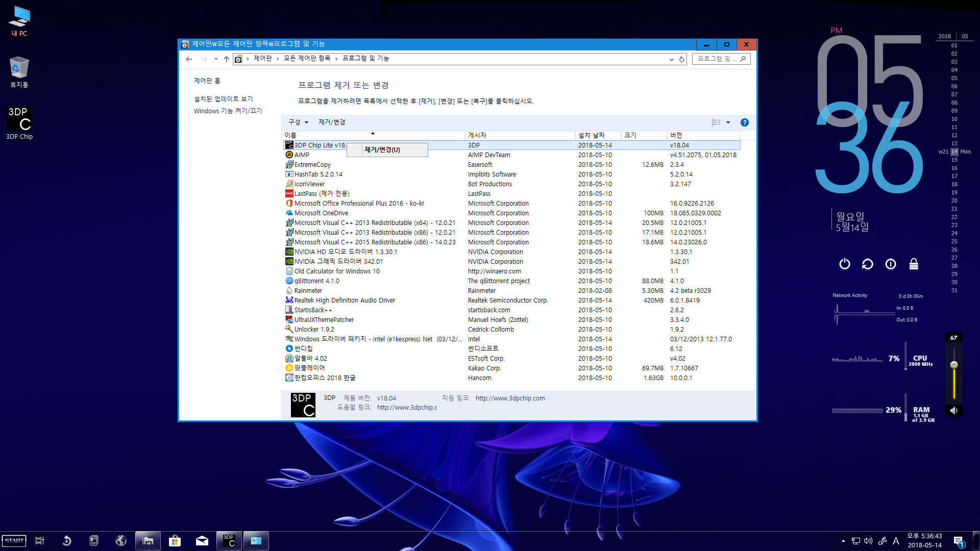Image resolution: width=980 pixels, height=551 pixels.
Task: Sort by 게시자 column header
Action: [520, 135]
